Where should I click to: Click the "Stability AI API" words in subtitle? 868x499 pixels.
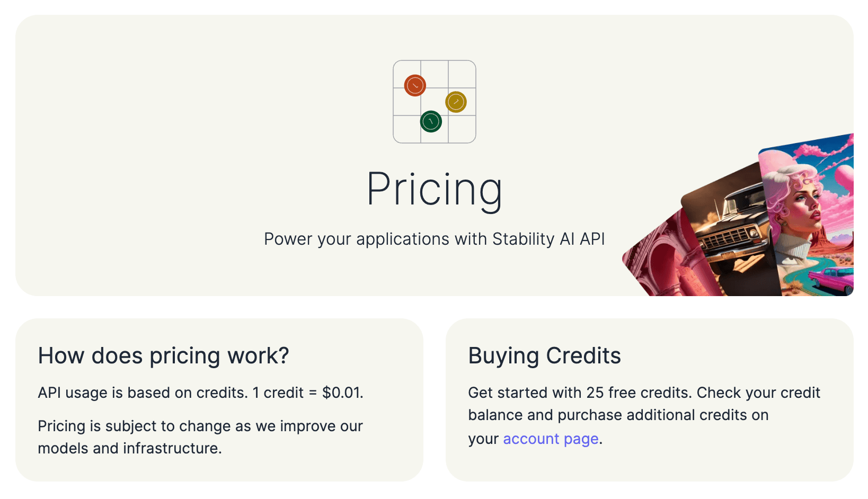[548, 239]
